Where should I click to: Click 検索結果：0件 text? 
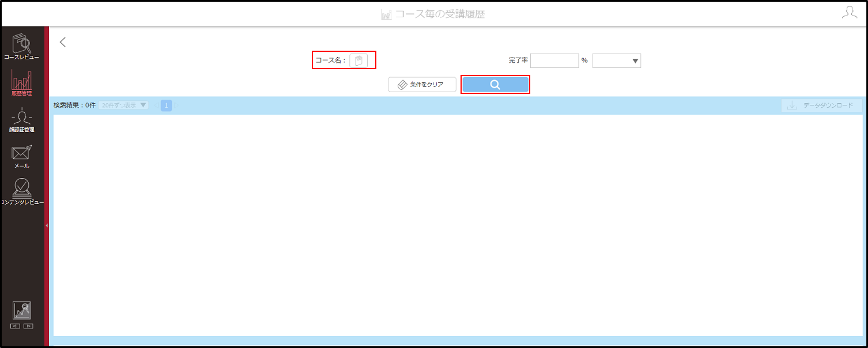pos(74,105)
